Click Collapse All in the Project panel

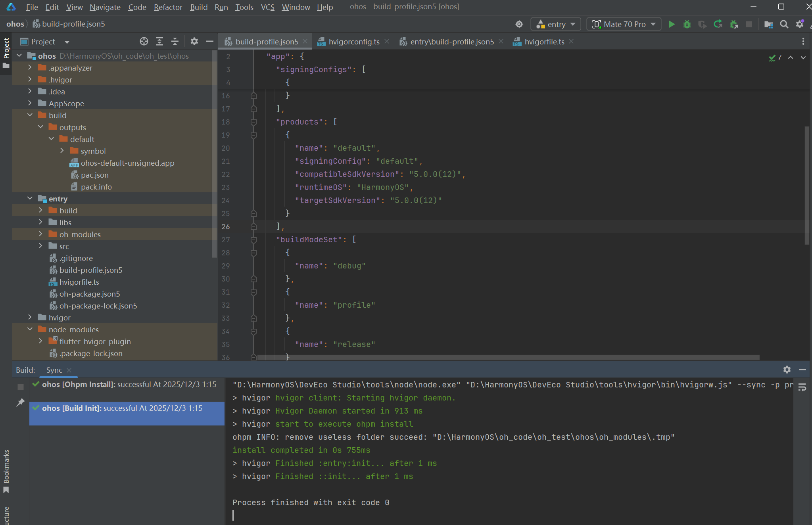[x=175, y=41]
